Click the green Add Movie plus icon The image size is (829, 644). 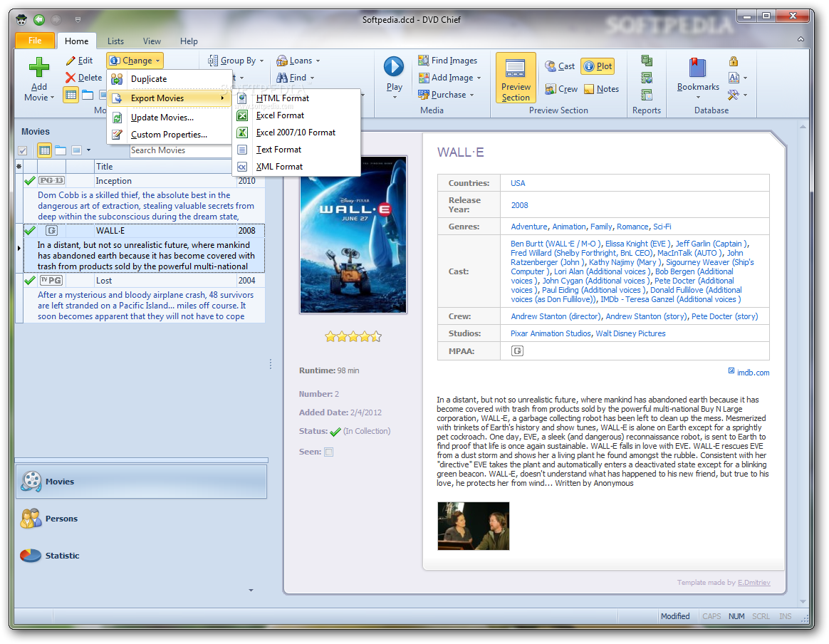pyautogui.click(x=38, y=67)
